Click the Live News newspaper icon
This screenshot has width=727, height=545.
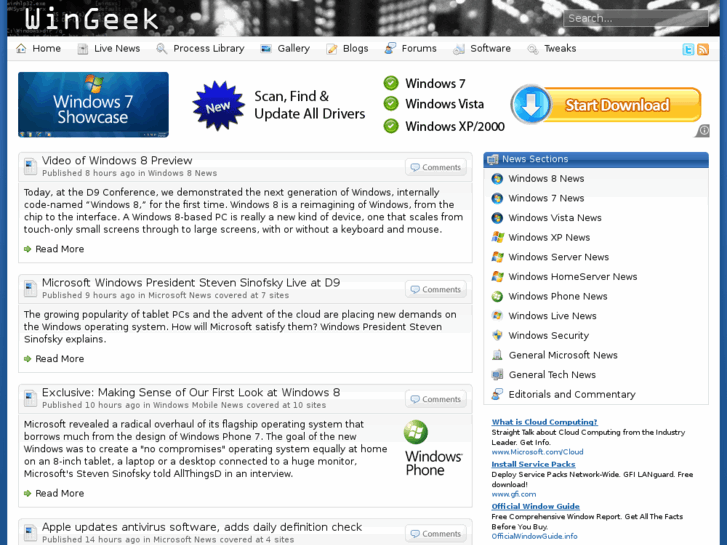[x=83, y=49]
